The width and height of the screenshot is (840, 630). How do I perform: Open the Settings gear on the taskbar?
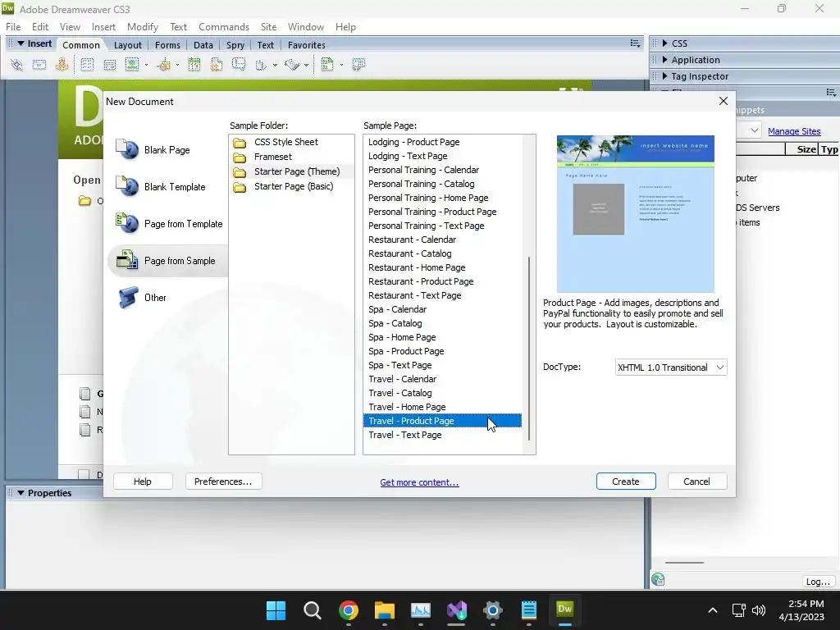(493, 609)
